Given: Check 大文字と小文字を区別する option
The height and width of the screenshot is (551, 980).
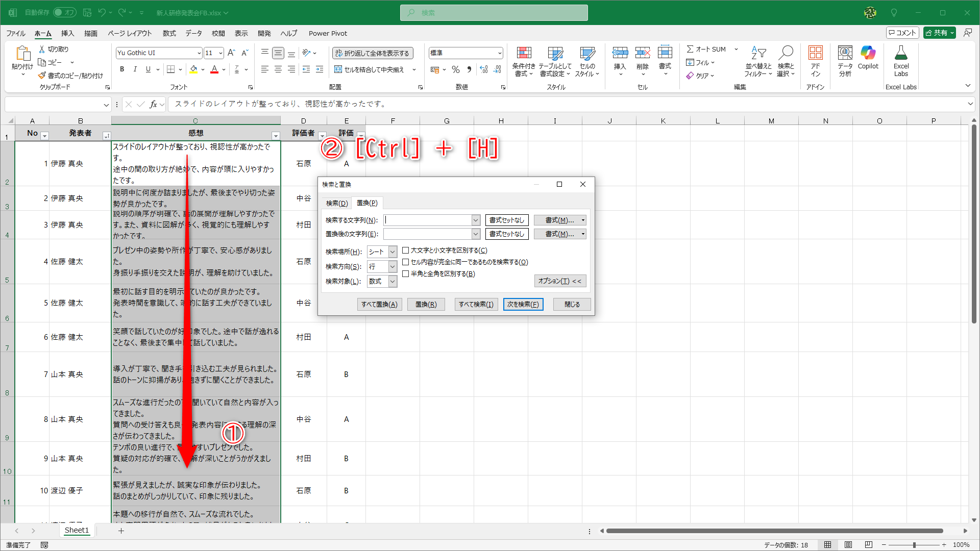Looking at the screenshot, I should (406, 250).
